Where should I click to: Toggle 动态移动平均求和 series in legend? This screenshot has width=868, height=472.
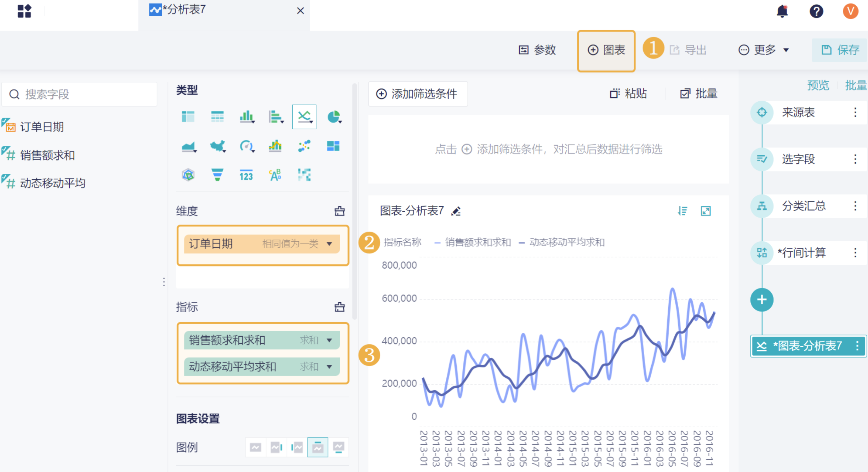pyautogui.click(x=562, y=242)
